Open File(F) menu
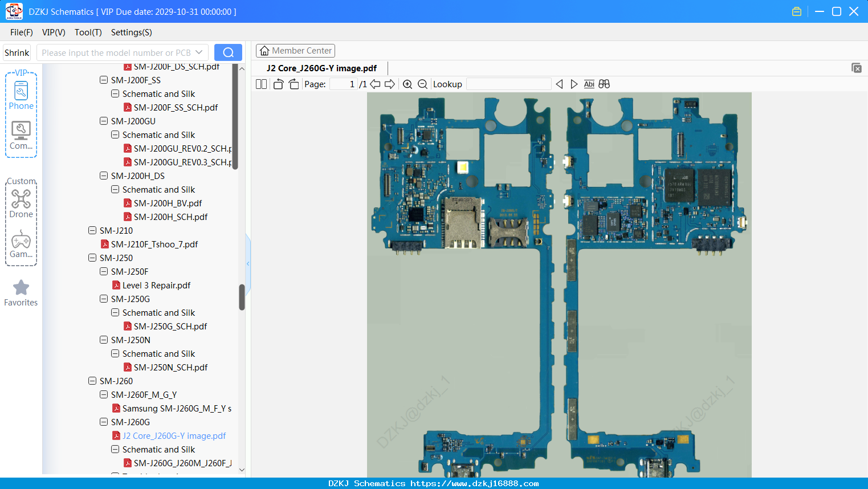 (x=22, y=32)
